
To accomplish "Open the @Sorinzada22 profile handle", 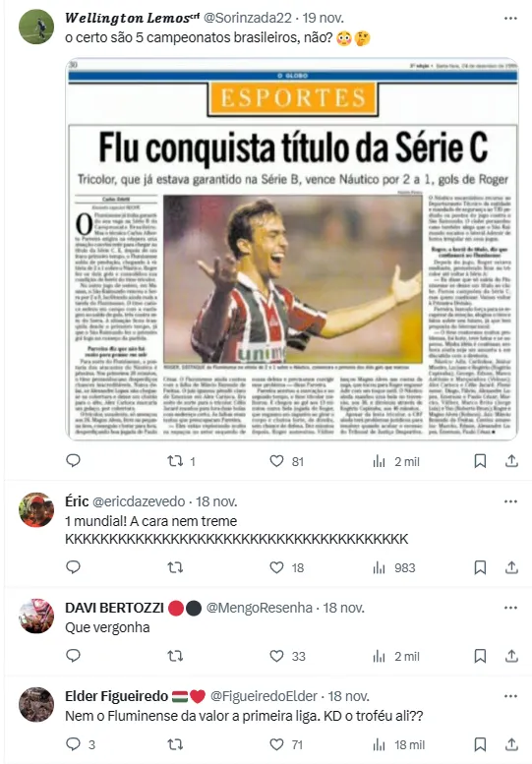I will [247, 18].
